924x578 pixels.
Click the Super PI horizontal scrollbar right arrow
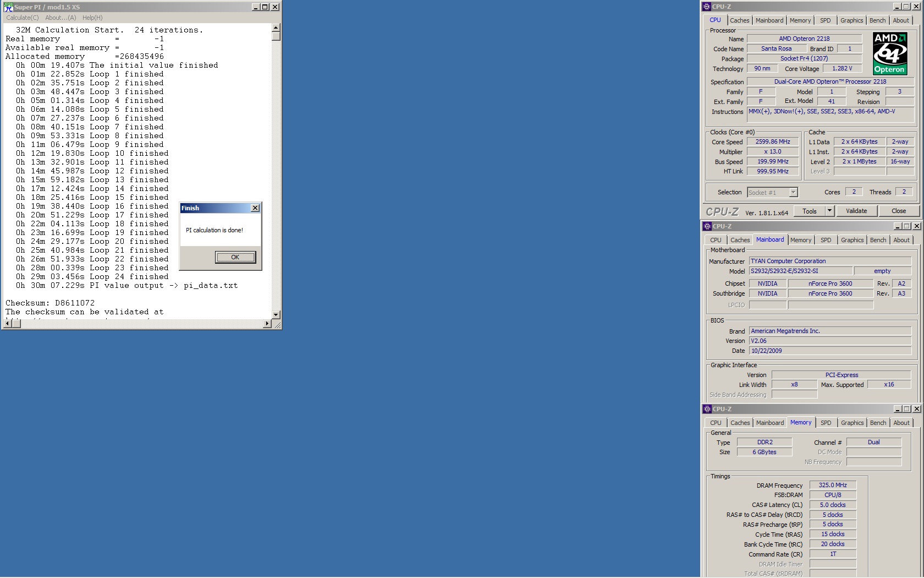tap(267, 324)
